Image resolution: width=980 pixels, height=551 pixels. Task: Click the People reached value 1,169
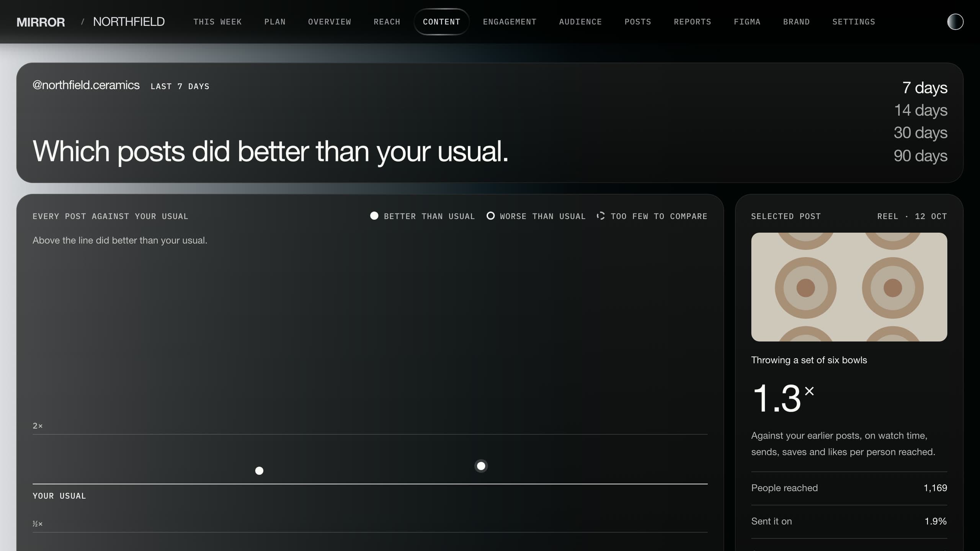pyautogui.click(x=935, y=488)
